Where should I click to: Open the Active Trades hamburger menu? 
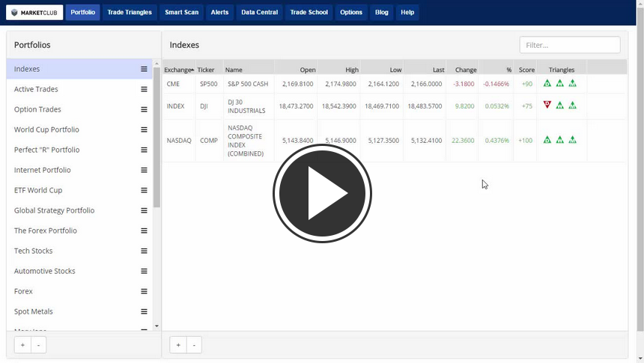[x=144, y=89]
